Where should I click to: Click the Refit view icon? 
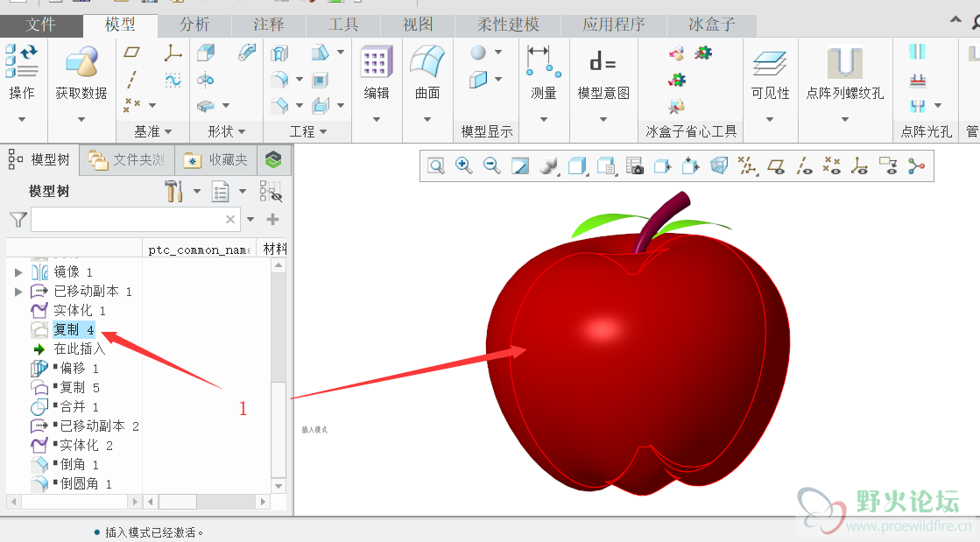click(436, 166)
